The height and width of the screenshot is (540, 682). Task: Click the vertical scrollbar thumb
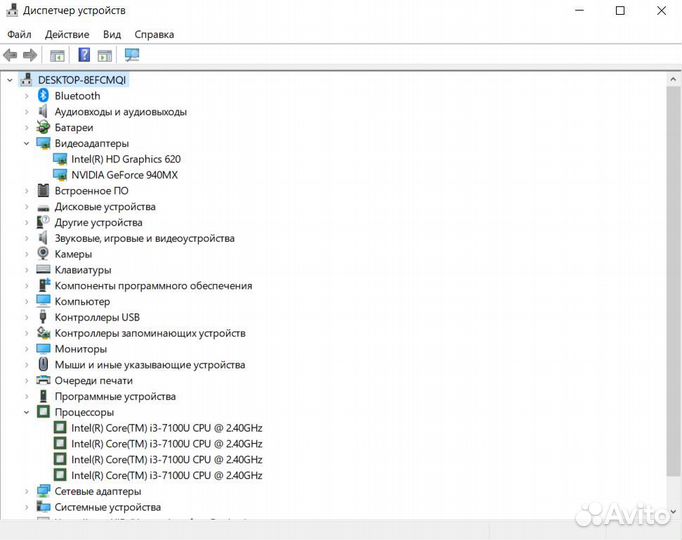[672, 281]
